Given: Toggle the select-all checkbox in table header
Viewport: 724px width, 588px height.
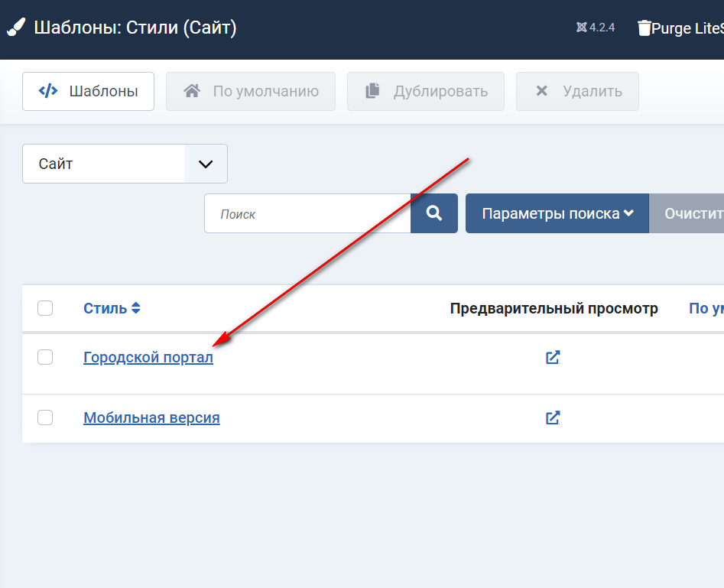Looking at the screenshot, I should point(45,308).
